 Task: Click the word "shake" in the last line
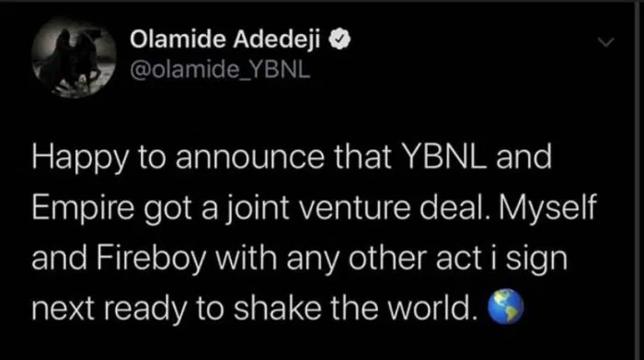tap(277, 308)
